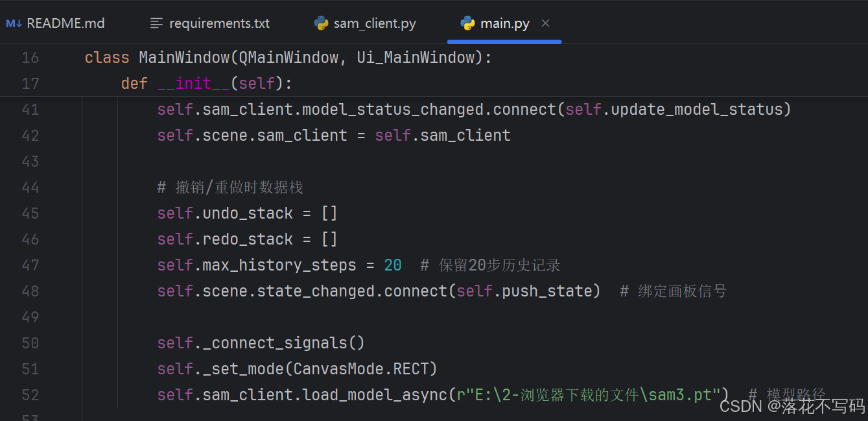The height and width of the screenshot is (421, 868).
Task: Click the Markdown icon on README.md tab
Action: point(14,23)
